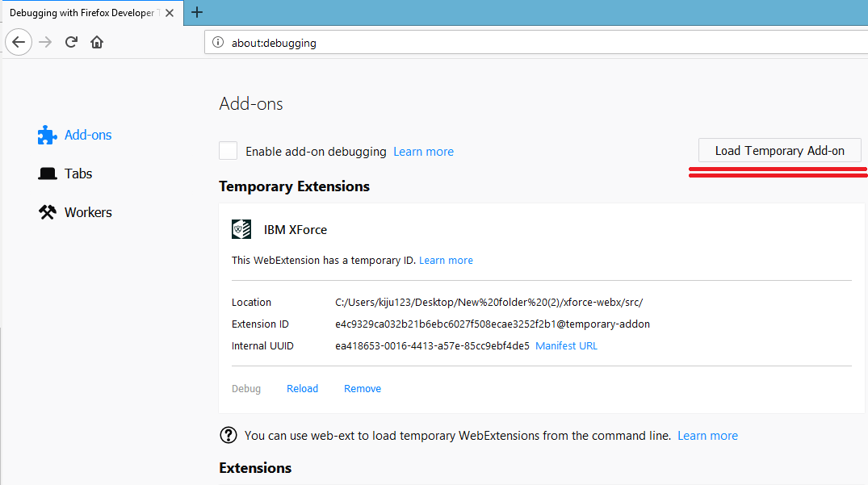The height and width of the screenshot is (485, 868).
Task: Open a new tab with the plus button
Action: 196,12
